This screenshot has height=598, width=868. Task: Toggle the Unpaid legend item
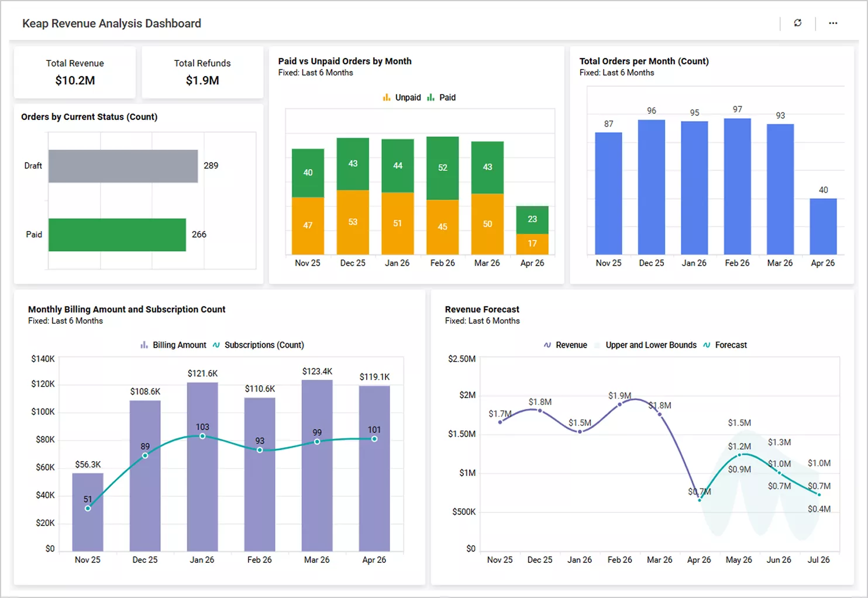[402, 97]
